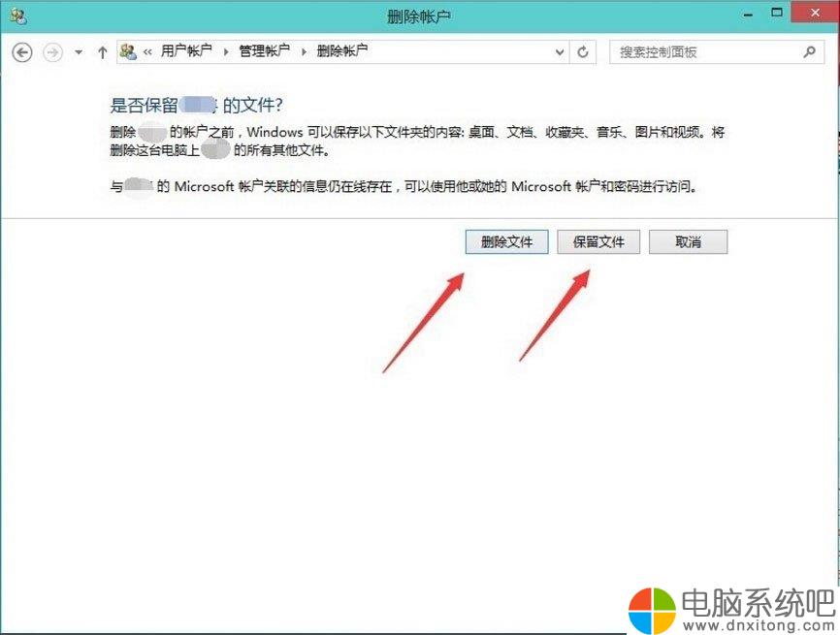Open 用户帐户 breadcrumb
Viewport: 840px width, 635px height.
pyautogui.click(x=186, y=50)
